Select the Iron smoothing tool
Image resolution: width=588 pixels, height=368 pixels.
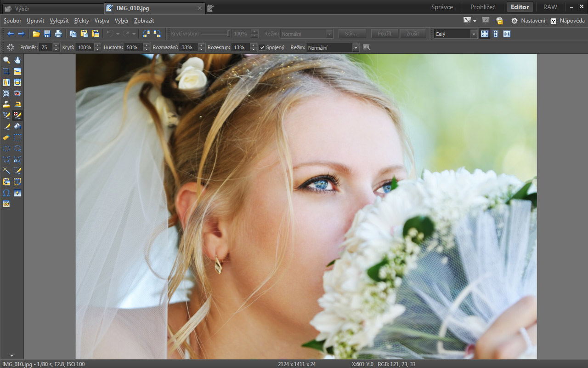coord(17,104)
